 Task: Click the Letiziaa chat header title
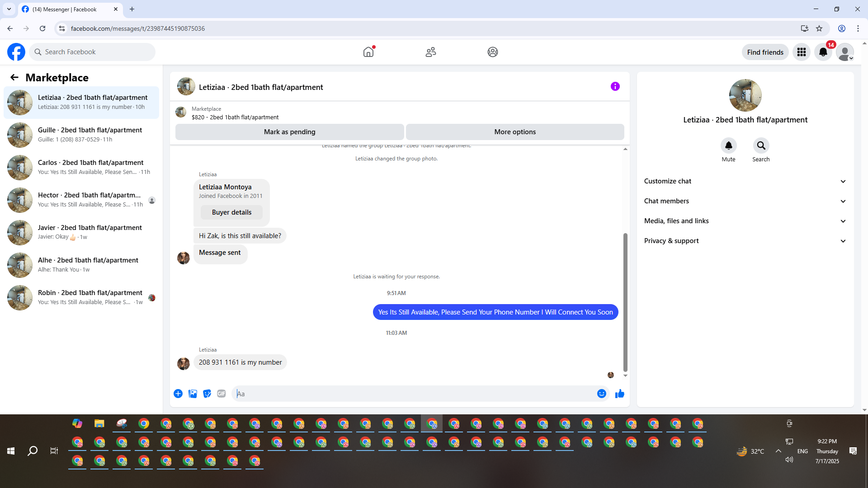[x=261, y=87]
